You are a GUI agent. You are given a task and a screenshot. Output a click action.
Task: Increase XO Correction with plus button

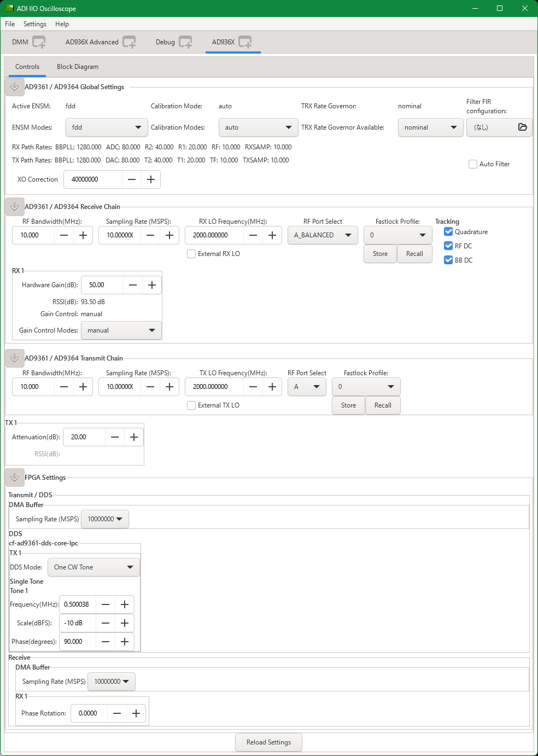pos(151,179)
